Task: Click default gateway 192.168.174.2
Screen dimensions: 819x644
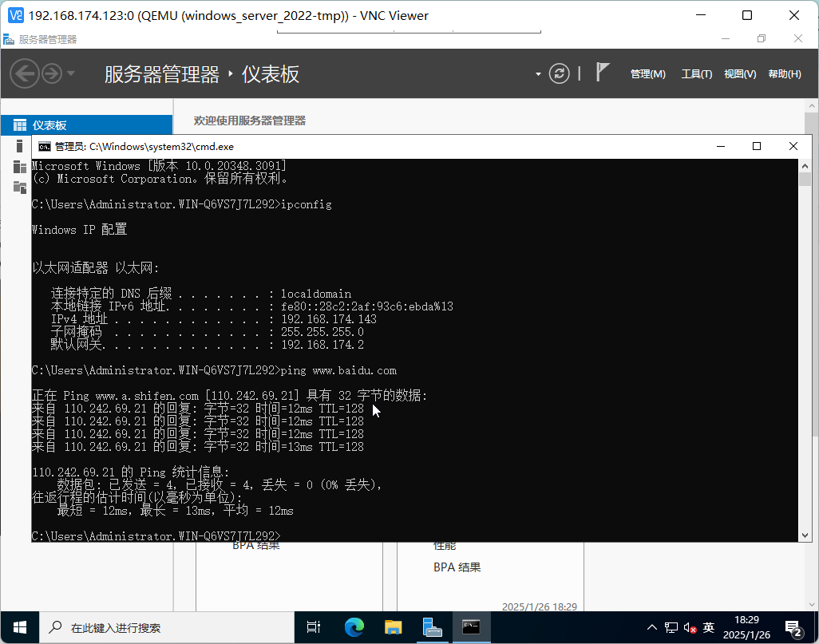Action: [322, 345]
